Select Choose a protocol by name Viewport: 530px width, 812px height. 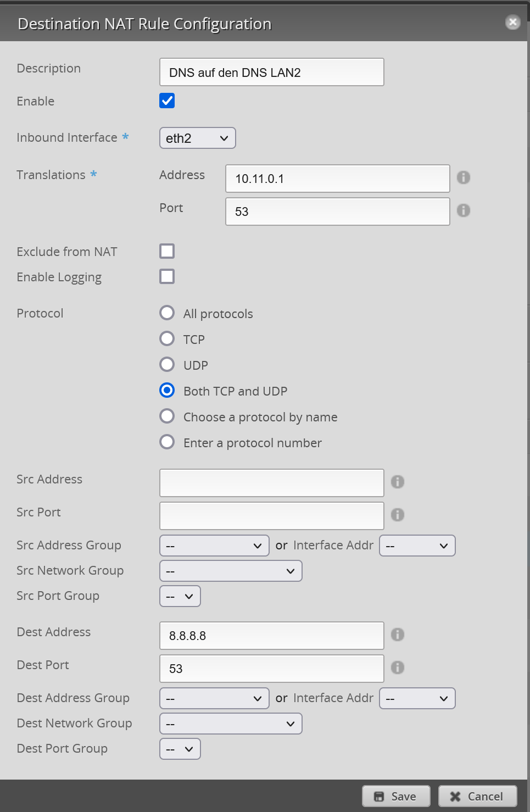tap(167, 416)
